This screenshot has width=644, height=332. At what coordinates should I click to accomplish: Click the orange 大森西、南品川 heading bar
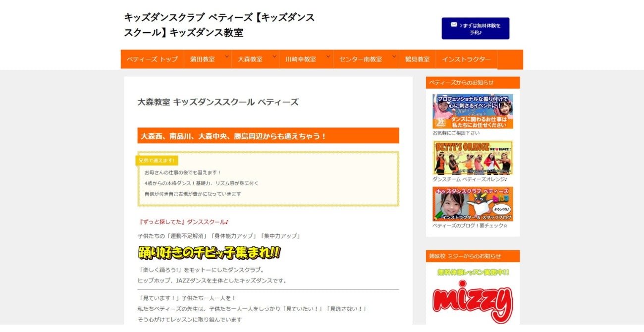(x=268, y=136)
